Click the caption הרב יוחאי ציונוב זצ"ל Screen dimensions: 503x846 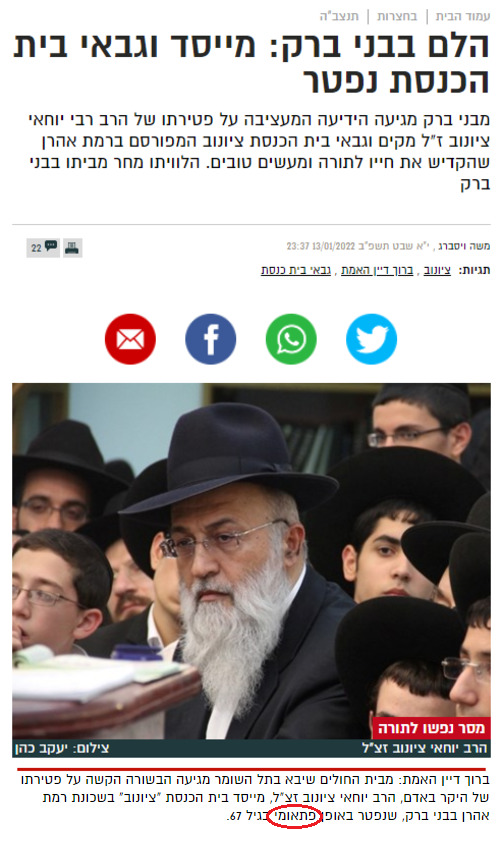click(424, 748)
